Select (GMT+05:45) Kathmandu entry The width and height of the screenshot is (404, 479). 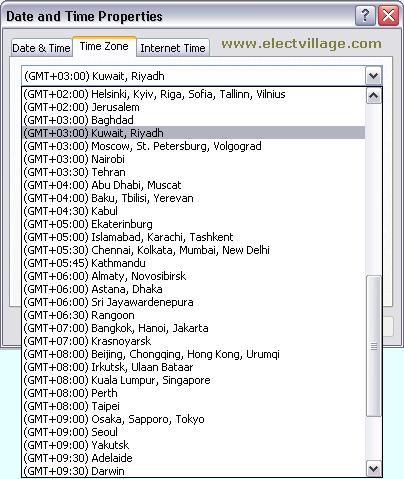click(x=193, y=263)
